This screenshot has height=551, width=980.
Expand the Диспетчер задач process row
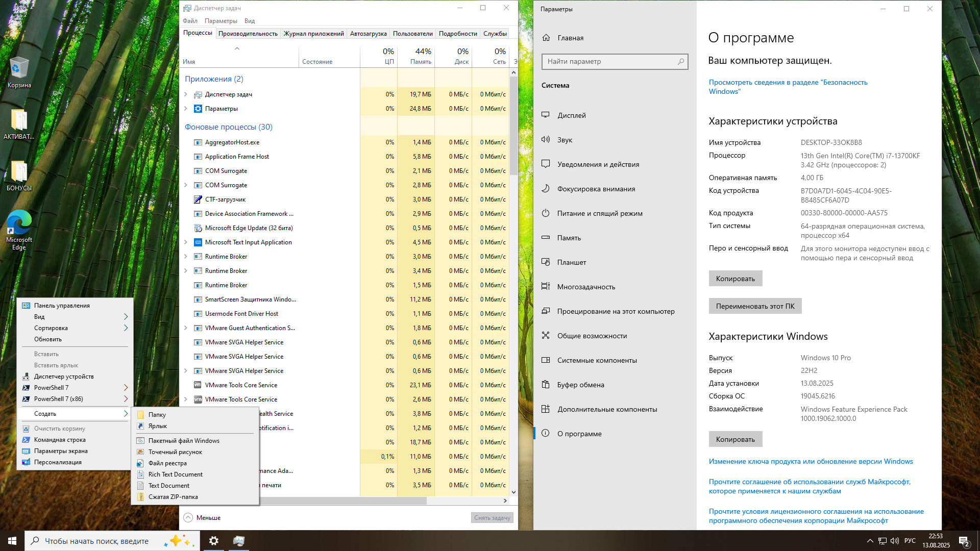pos(186,94)
